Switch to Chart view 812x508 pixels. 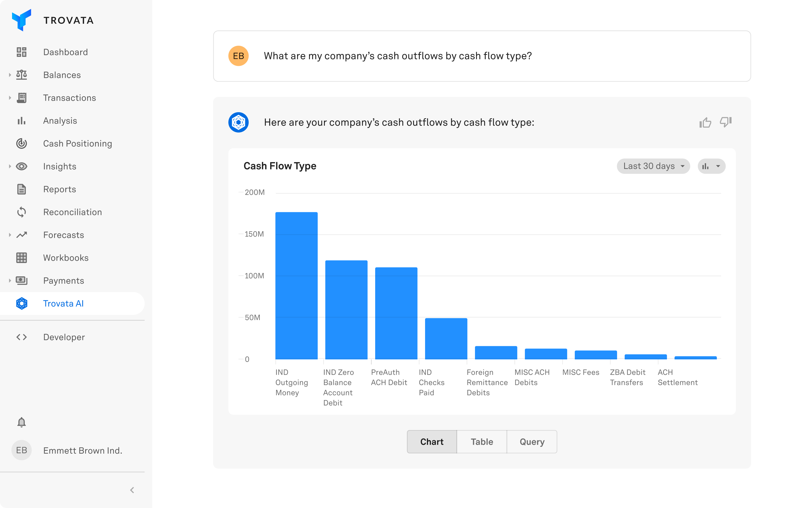coord(432,442)
